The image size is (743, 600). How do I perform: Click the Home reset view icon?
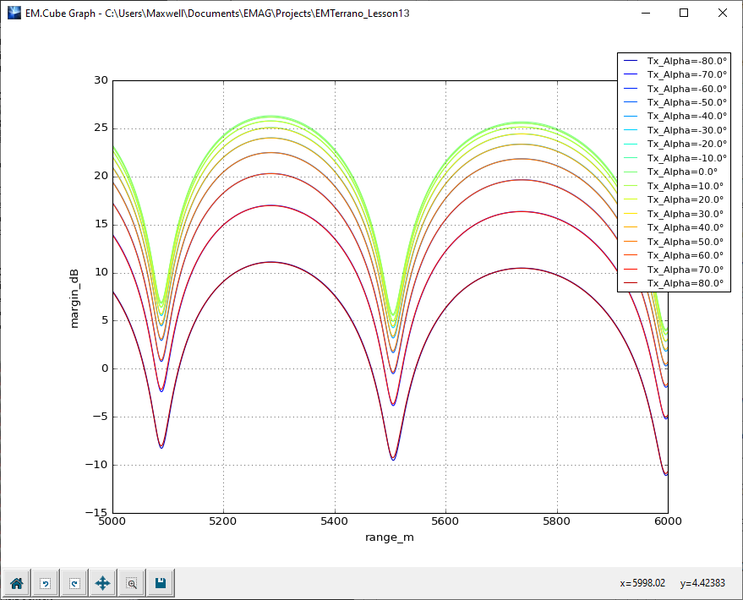coord(16,583)
